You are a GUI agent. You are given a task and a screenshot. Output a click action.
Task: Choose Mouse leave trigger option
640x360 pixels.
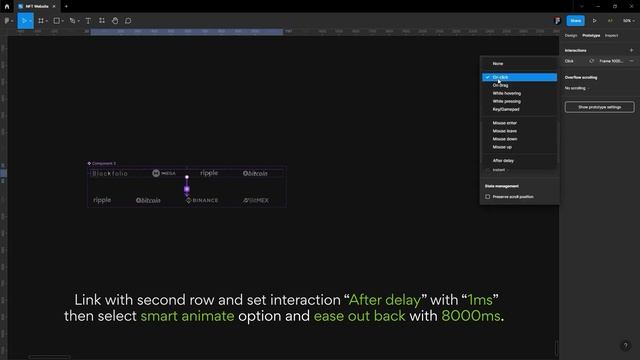(x=519, y=131)
